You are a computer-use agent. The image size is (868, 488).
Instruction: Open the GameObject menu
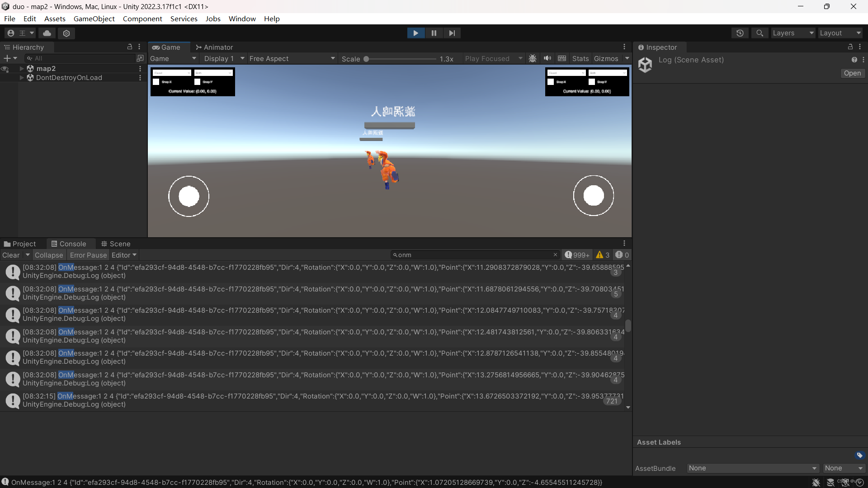[x=94, y=19]
